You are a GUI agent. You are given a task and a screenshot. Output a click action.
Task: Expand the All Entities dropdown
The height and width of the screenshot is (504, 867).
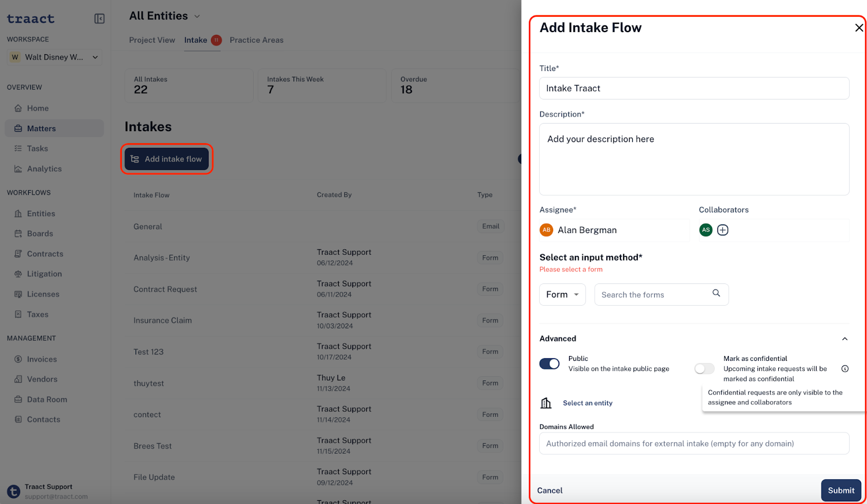point(197,16)
